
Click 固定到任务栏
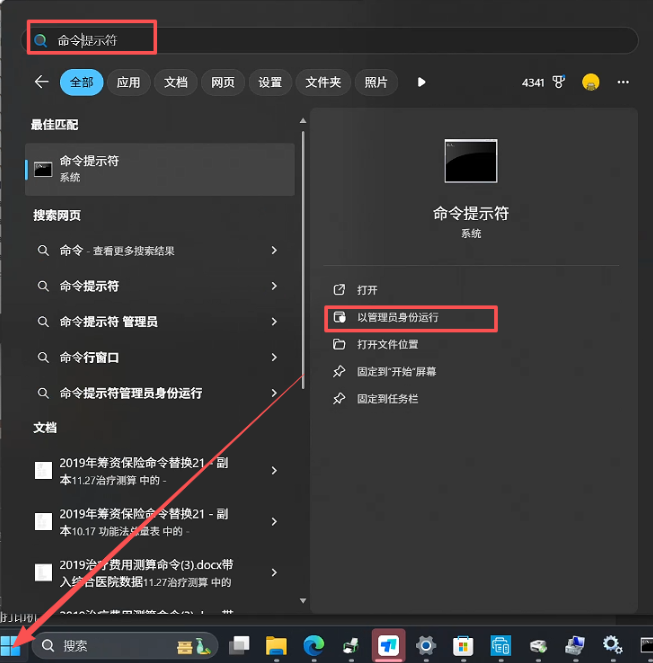coord(387,399)
